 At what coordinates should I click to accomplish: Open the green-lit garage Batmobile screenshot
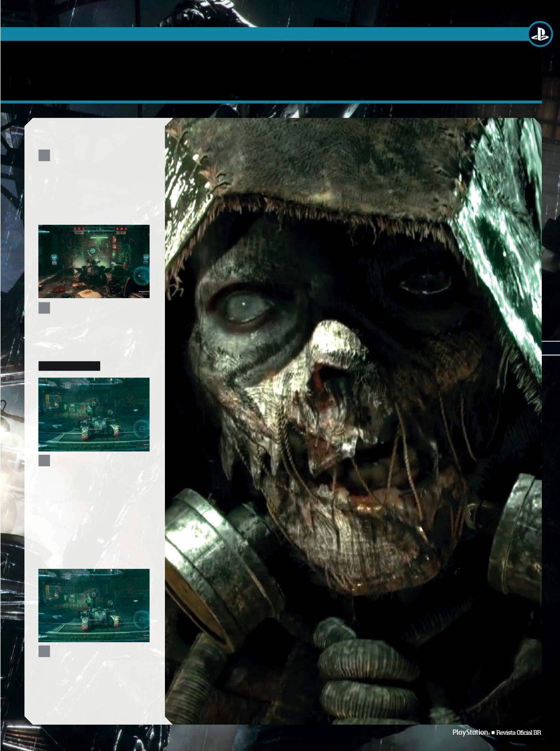94,262
